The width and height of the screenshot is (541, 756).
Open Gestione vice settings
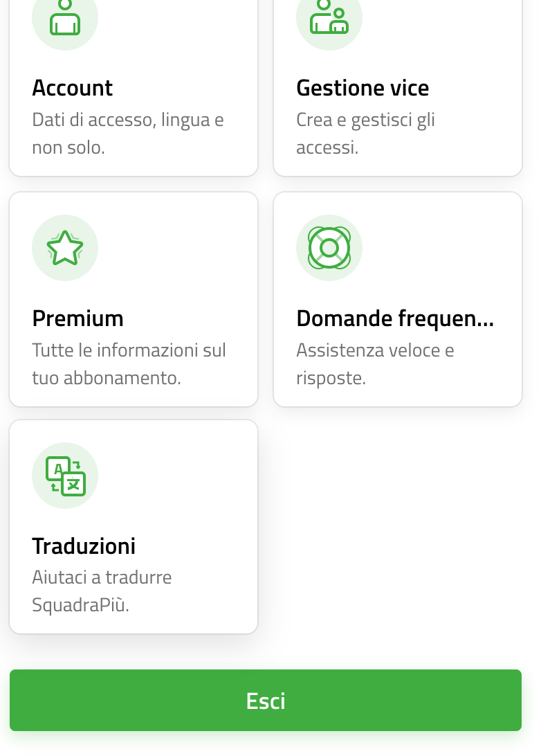[x=363, y=88]
